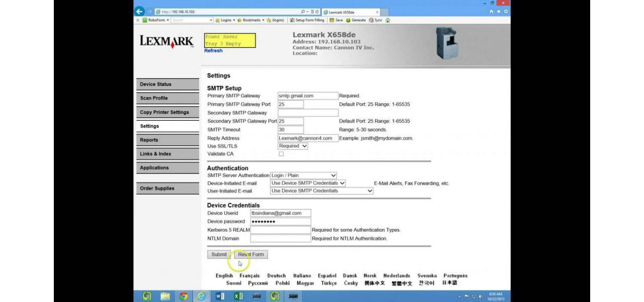Open File Explorer from the taskbar
Screen dimensions: 644x302
165,296
